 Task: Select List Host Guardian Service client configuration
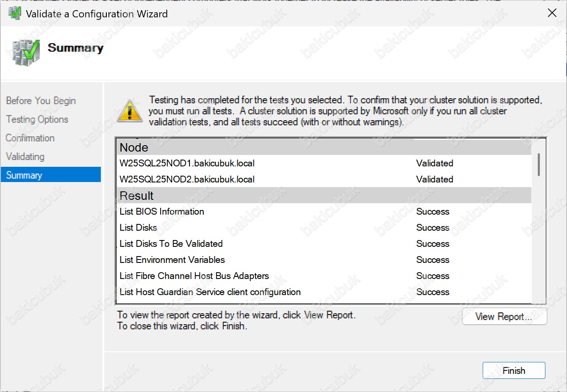tap(210, 292)
